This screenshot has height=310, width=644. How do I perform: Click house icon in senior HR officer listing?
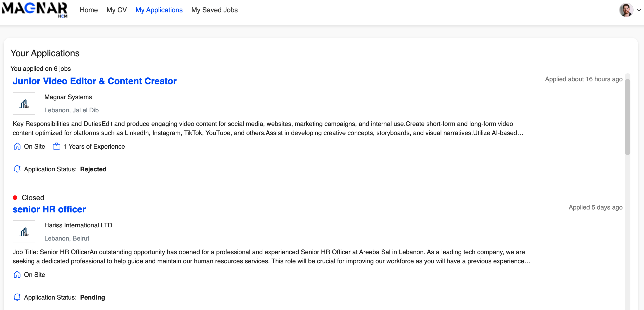click(x=17, y=274)
